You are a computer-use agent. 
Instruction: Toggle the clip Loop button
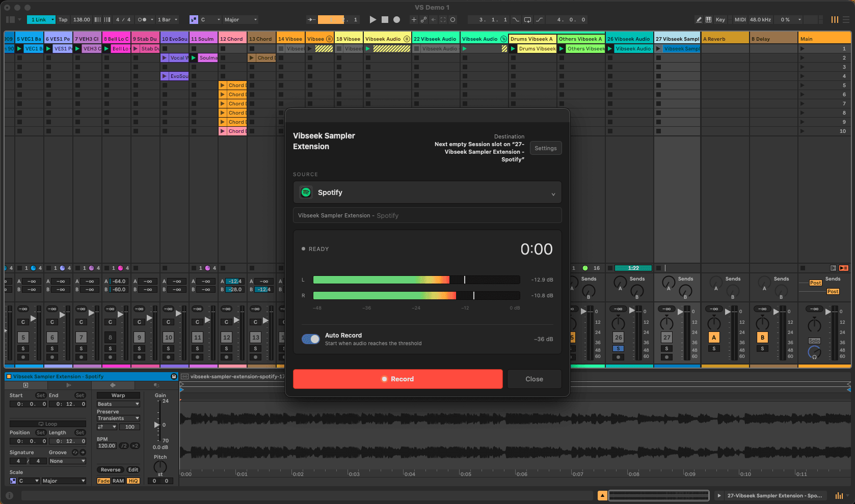point(48,424)
